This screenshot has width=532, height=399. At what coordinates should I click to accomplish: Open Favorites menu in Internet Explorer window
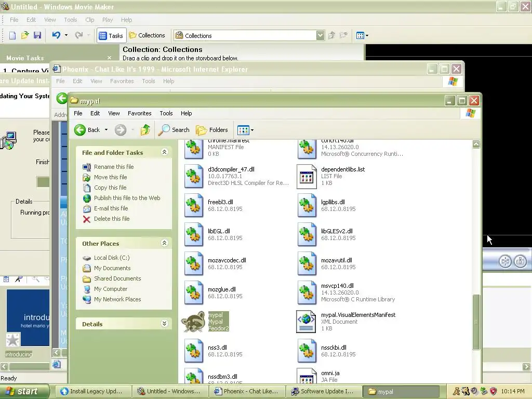click(x=122, y=81)
